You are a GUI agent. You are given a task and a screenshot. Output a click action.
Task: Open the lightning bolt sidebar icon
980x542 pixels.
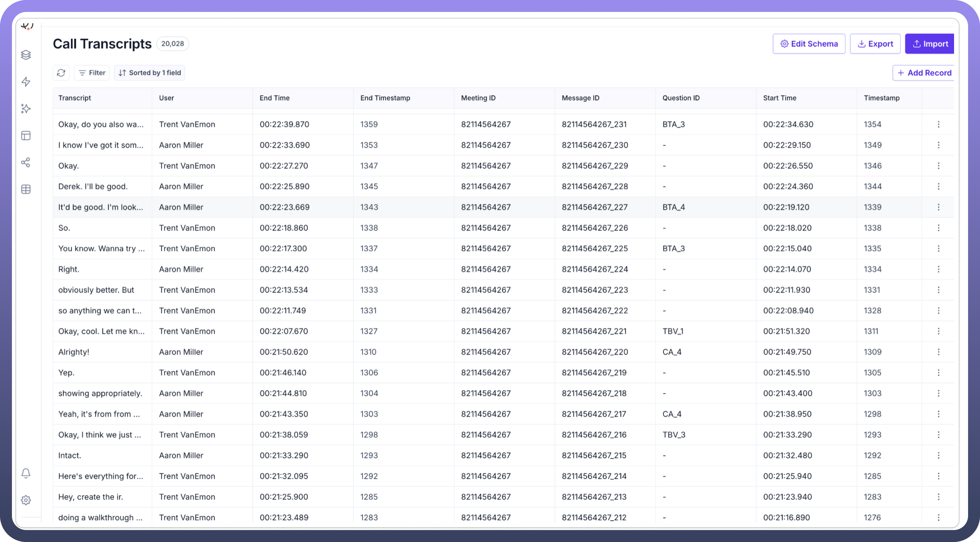pyautogui.click(x=26, y=82)
